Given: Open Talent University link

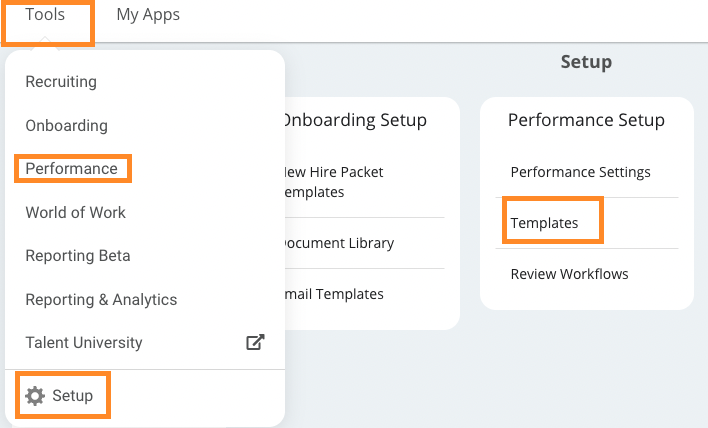Looking at the screenshot, I should pos(84,342).
